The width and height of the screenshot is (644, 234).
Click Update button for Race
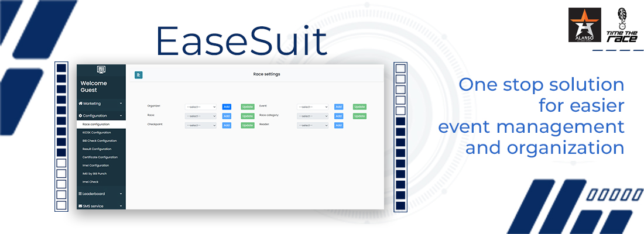(x=248, y=116)
